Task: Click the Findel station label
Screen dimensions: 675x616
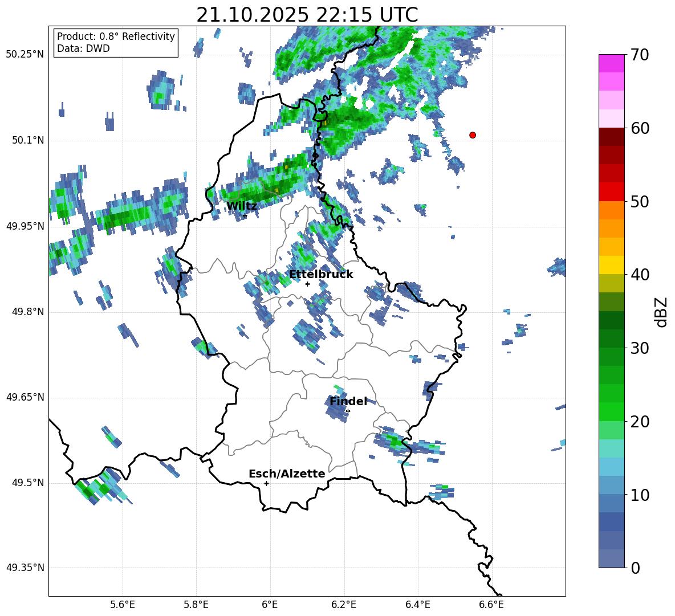Action: 348,401
